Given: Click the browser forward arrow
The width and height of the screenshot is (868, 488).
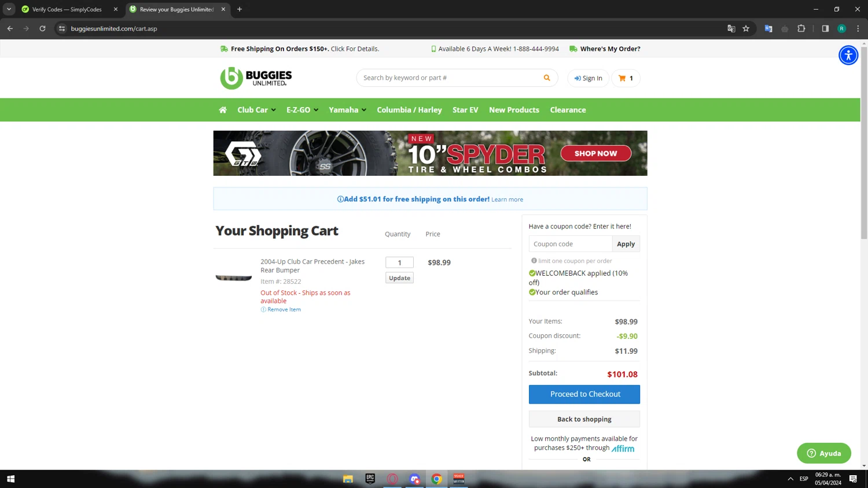Looking at the screenshot, I should pyautogui.click(x=26, y=28).
